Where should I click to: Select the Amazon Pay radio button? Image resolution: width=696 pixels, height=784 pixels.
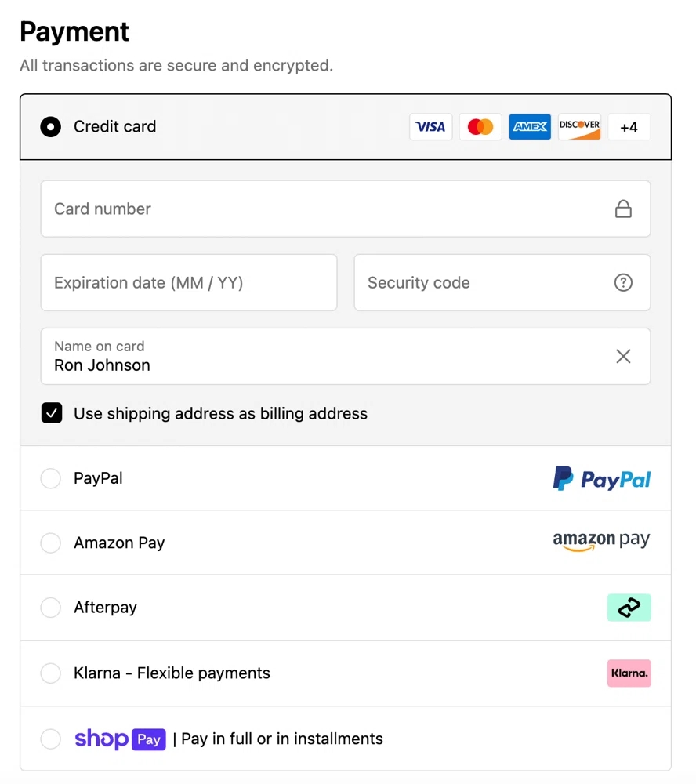tap(50, 543)
